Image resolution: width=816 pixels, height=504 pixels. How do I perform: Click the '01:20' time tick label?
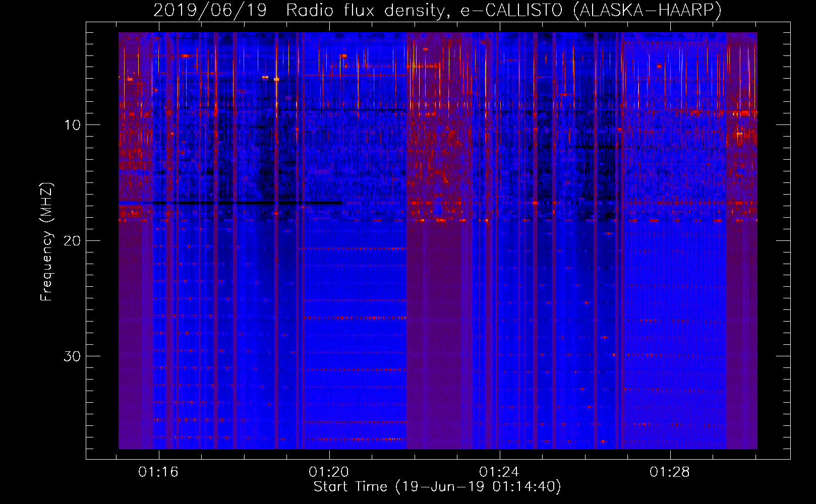[x=329, y=472]
